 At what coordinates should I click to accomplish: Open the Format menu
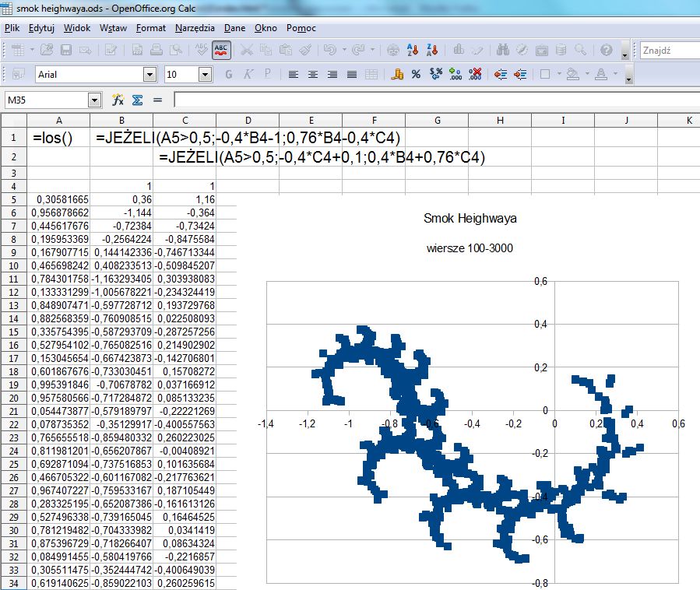[150, 28]
